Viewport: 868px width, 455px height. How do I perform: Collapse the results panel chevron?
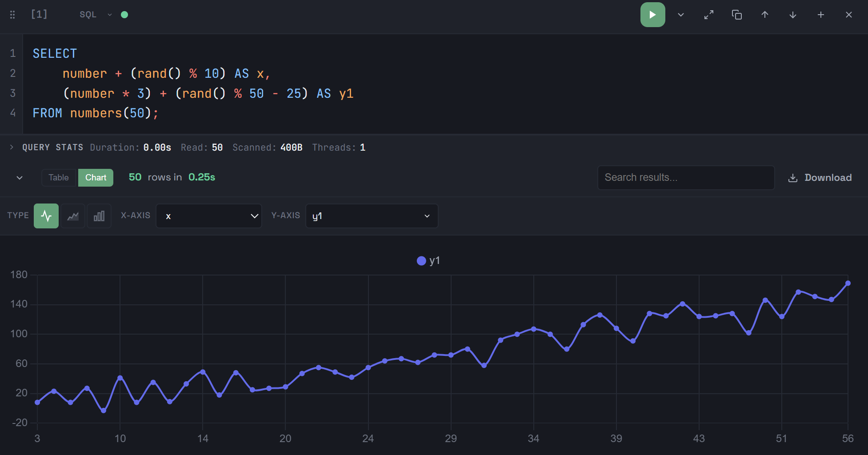pyautogui.click(x=20, y=178)
